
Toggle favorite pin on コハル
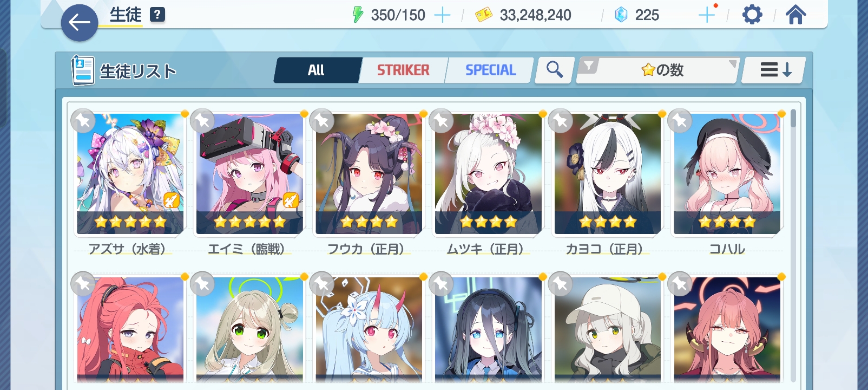click(x=680, y=120)
